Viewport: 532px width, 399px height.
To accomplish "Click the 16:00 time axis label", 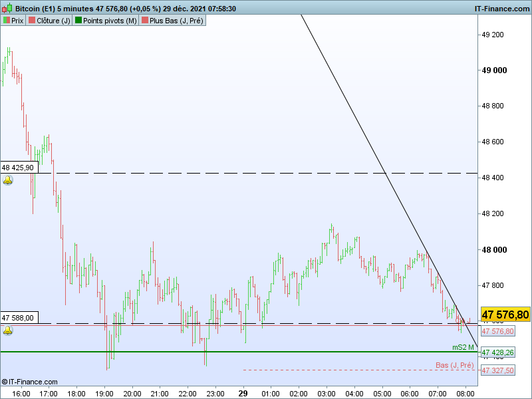I will coord(21,394).
